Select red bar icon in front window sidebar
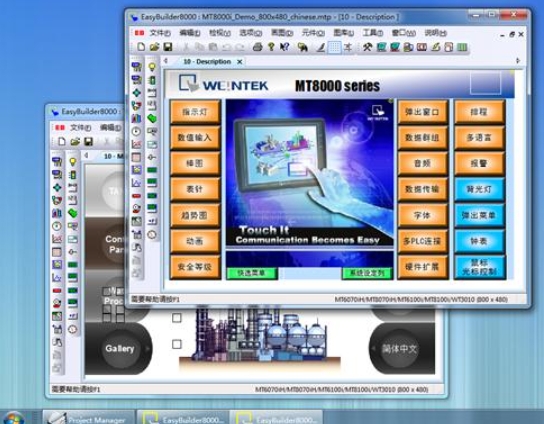The height and width of the screenshot is (424, 544). point(136,196)
